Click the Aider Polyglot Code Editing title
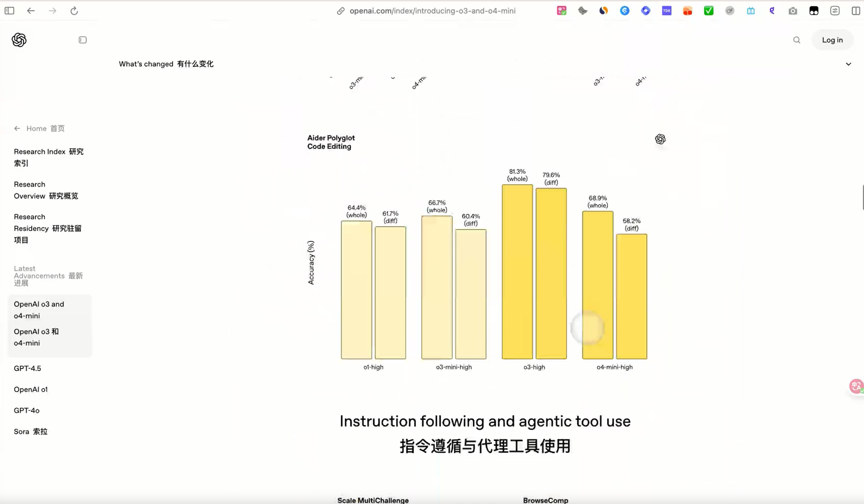 (x=331, y=142)
